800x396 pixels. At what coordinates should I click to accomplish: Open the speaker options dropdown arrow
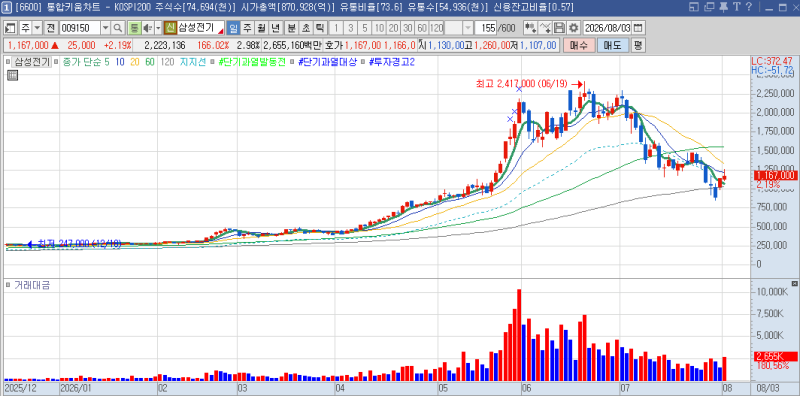point(158,28)
